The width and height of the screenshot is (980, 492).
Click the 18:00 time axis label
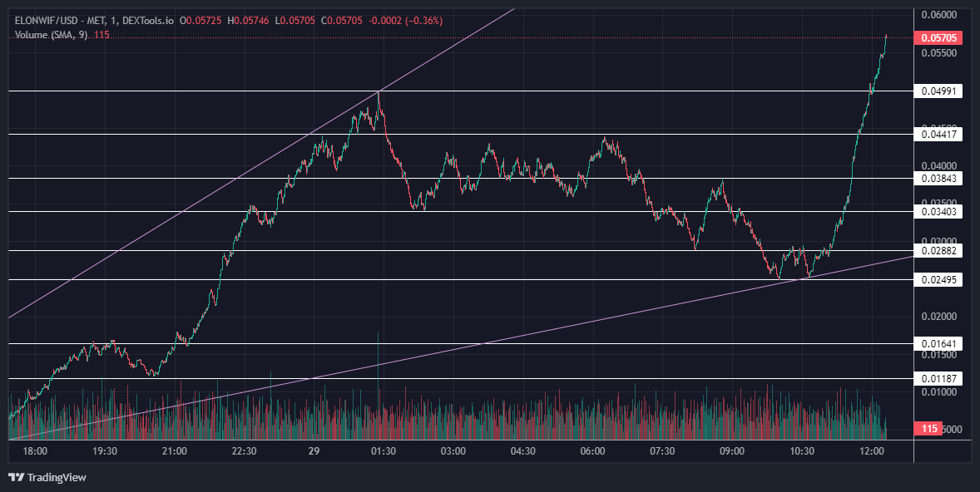(x=35, y=451)
